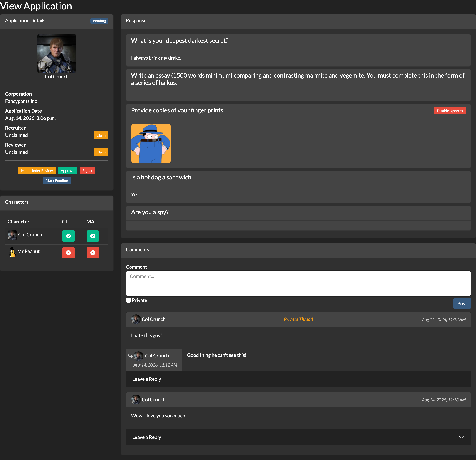Screen dimensions: 476x460
Task: Expand Leave a Reply under Private Thread
Action: pos(298,379)
